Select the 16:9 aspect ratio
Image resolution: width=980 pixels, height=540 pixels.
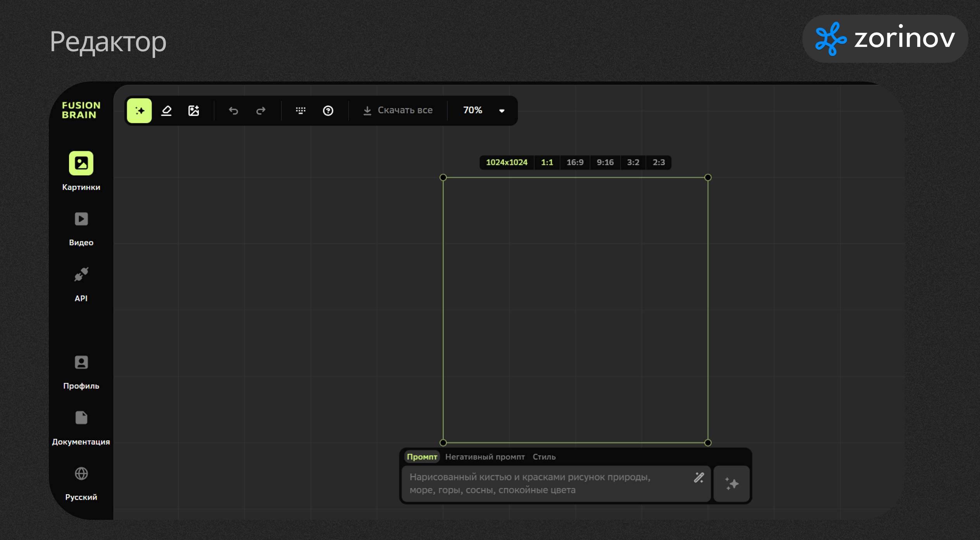[x=575, y=163]
